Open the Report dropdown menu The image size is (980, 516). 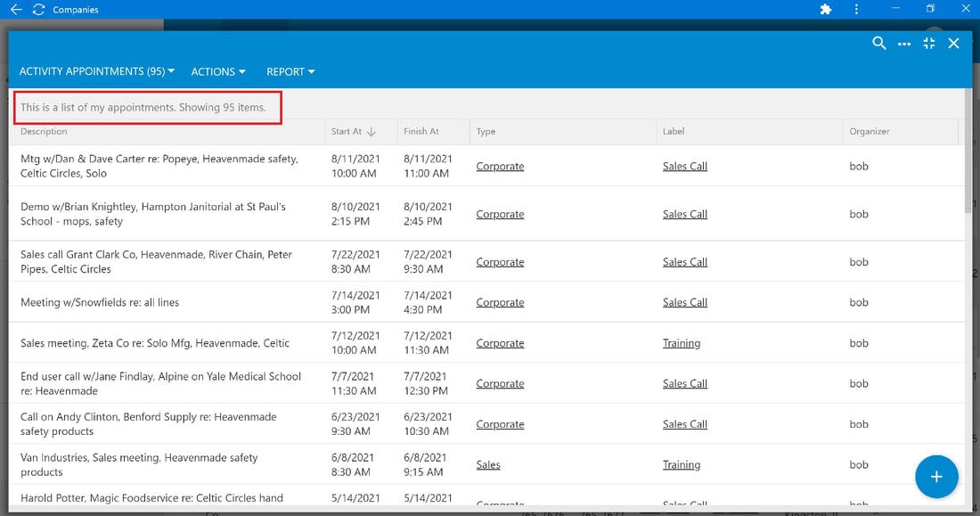tap(290, 72)
